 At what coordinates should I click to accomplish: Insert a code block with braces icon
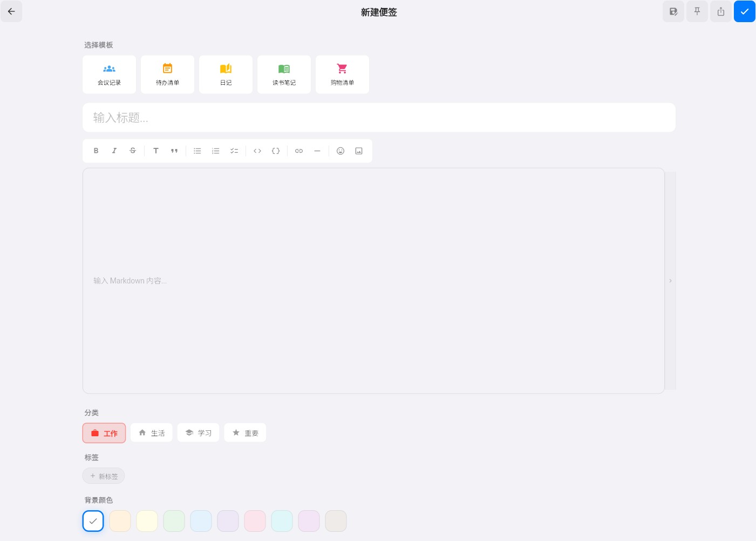[x=276, y=151]
